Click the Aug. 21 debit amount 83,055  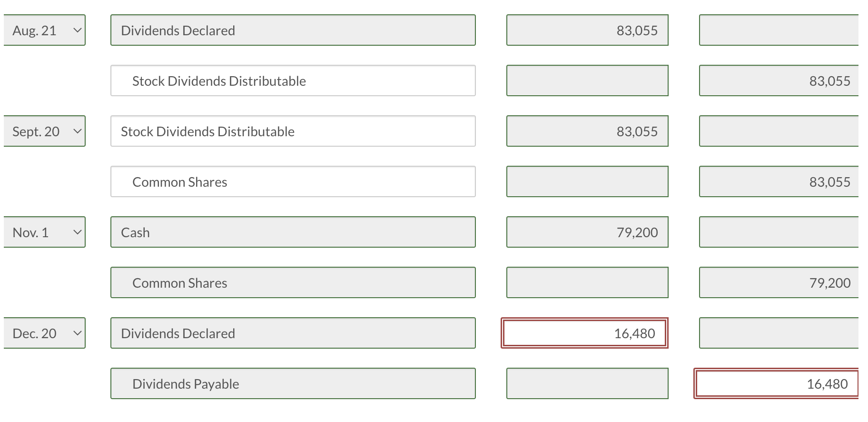(588, 30)
